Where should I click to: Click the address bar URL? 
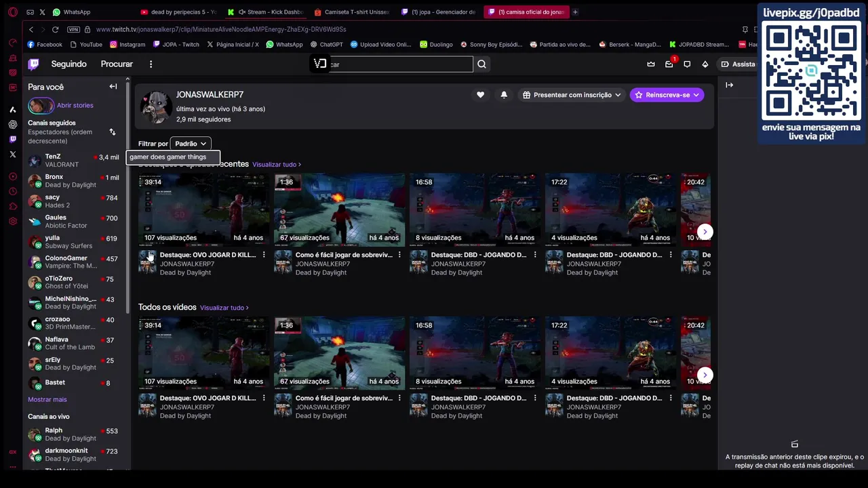tap(221, 29)
